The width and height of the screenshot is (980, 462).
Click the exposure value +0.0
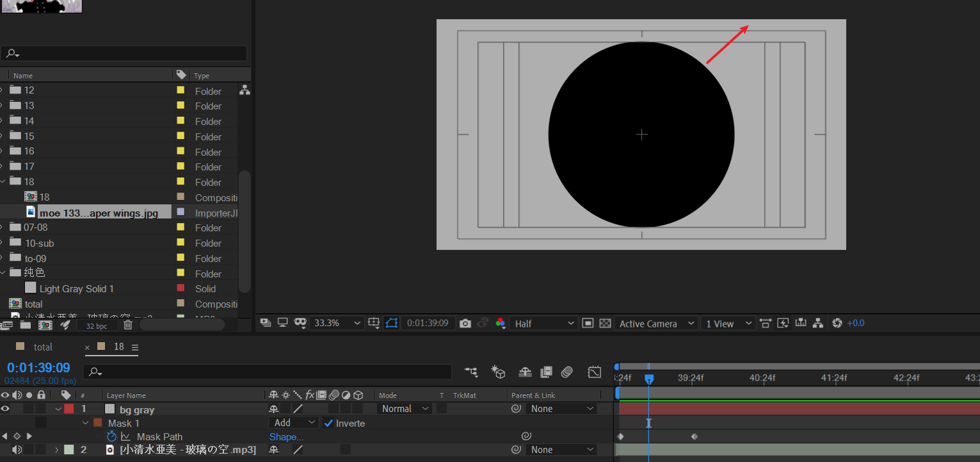coord(856,323)
